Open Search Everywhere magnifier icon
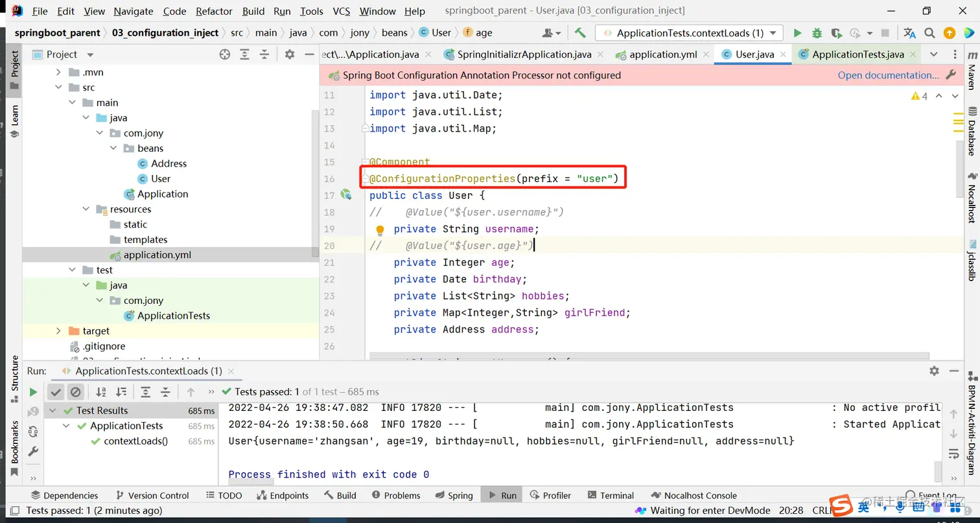Viewport: 980px width, 523px height. coord(929,33)
